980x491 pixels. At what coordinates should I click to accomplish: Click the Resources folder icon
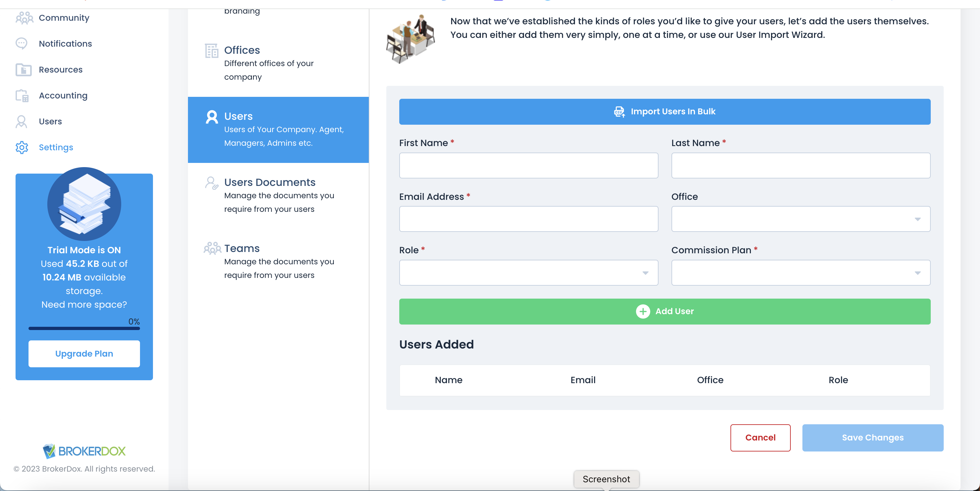coord(23,70)
